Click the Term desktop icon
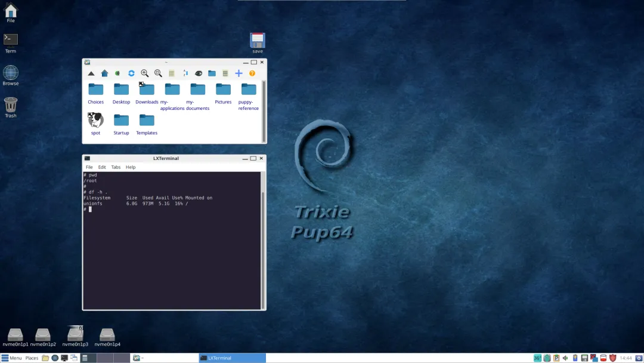The width and height of the screenshot is (644, 363). tap(11, 44)
